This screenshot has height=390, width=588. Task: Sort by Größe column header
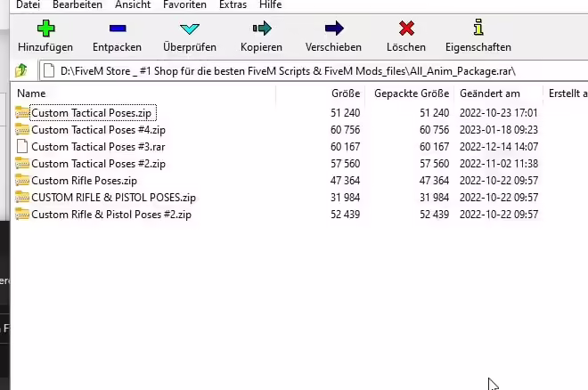(346, 93)
